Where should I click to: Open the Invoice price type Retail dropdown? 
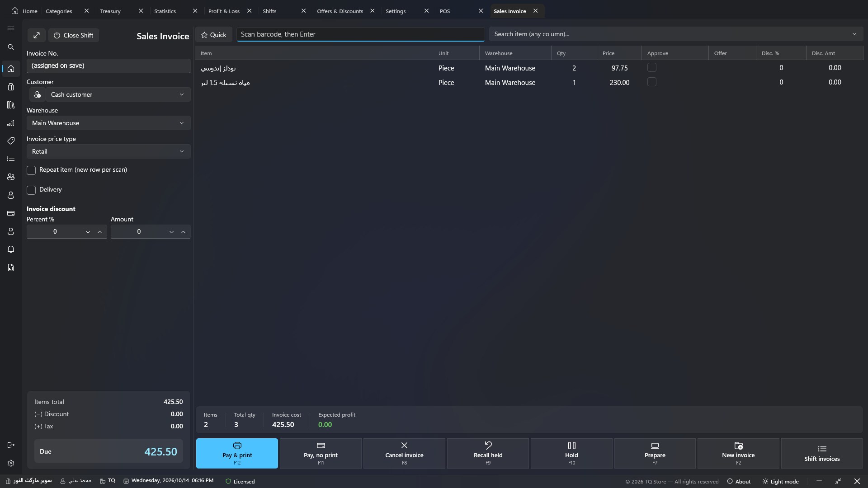108,151
